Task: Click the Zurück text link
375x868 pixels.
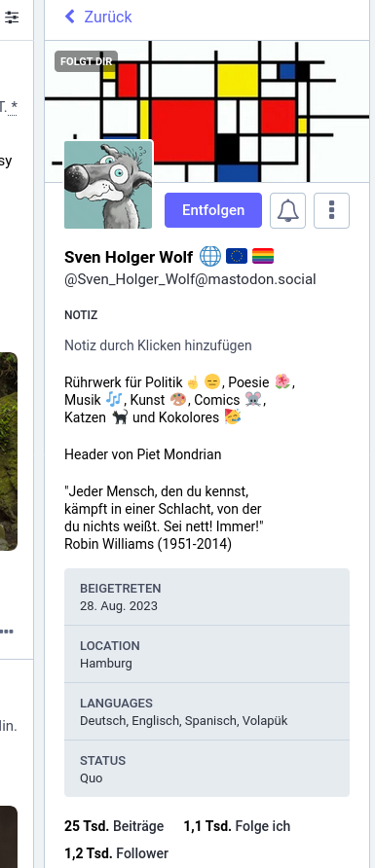Action: point(108,17)
